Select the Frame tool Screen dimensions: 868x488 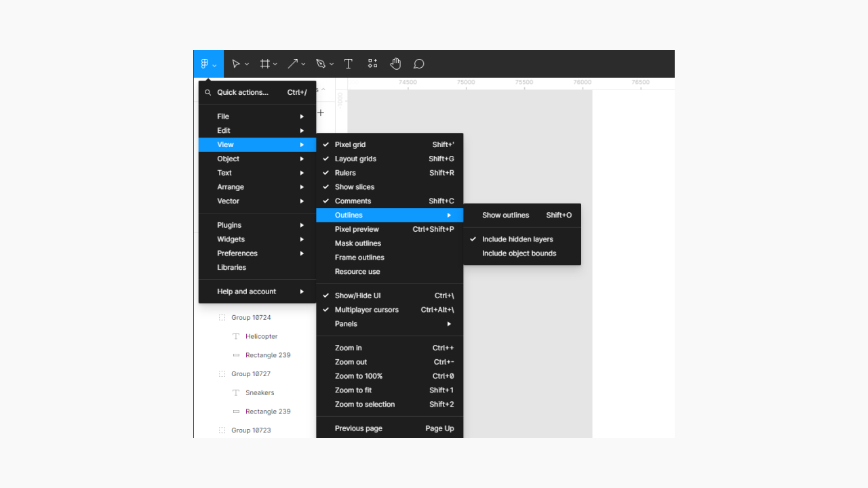tap(264, 63)
